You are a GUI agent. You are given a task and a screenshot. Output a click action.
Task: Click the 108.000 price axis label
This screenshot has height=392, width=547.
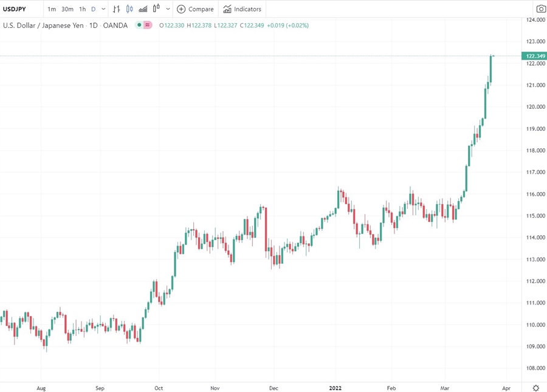click(535, 368)
